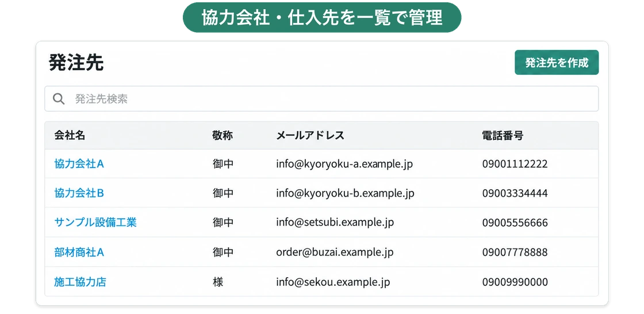This screenshot has width=644, height=314.
Task: Select email info@setsubi.example.jp
Action: tap(335, 223)
